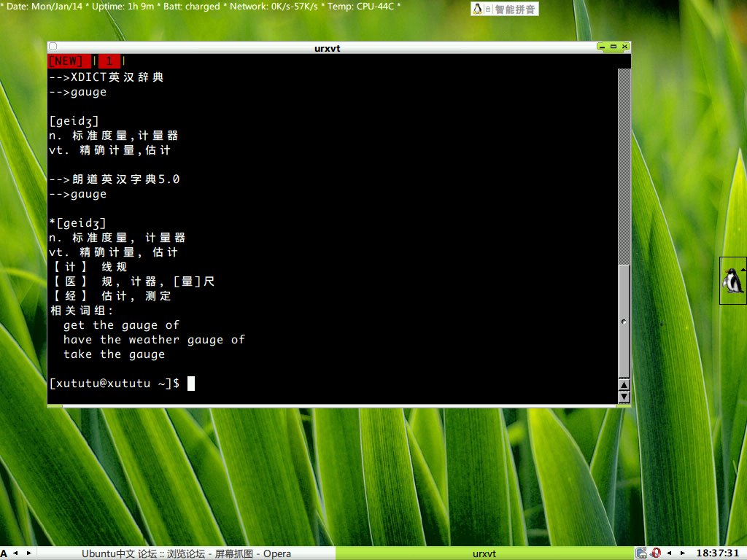The height and width of the screenshot is (560, 747).
Task: Minimize the urxvt terminal window
Action: pyautogui.click(x=602, y=47)
